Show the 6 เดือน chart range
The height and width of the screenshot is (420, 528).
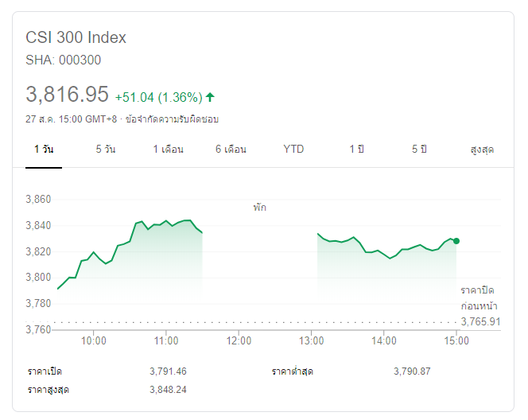tap(231, 149)
